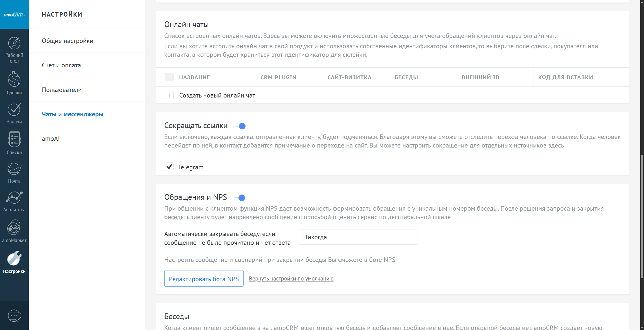Check the select-all box beside НАЗВАНИЕ
This screenshot has height=330, width=644.
169,77
